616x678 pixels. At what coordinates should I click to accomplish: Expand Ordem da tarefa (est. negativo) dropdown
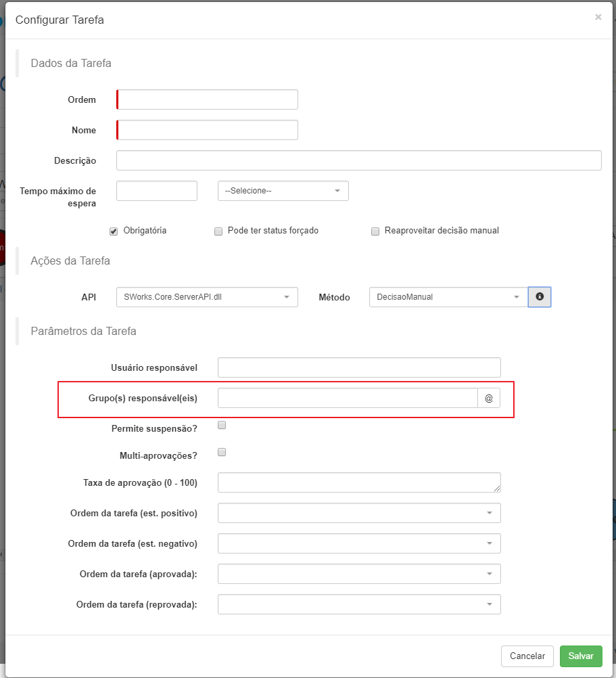tap(359, 543)
